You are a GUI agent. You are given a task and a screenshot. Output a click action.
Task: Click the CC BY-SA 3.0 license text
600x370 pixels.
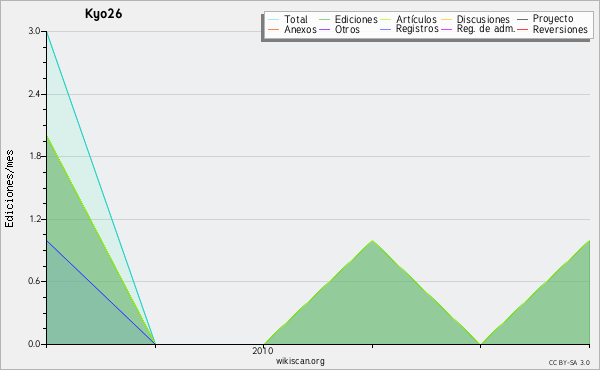coord(569,363)
